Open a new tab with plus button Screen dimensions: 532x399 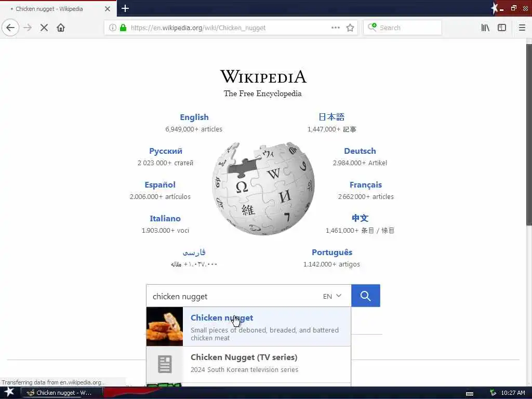click(x=125, y=8)
